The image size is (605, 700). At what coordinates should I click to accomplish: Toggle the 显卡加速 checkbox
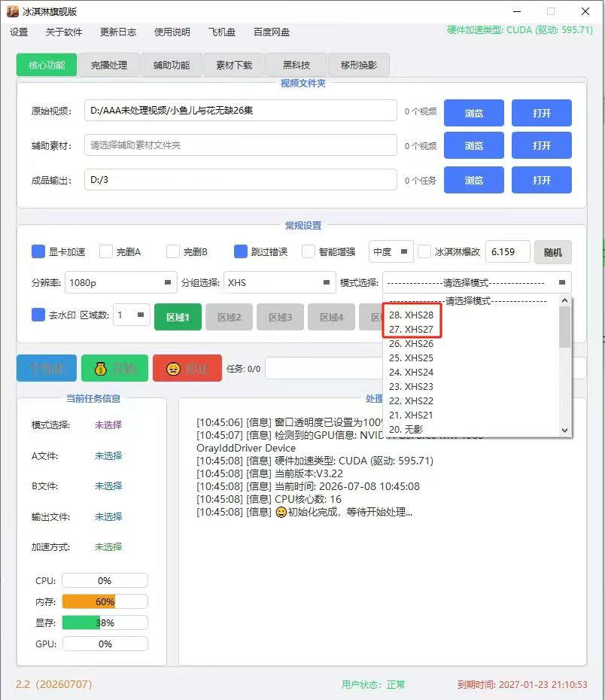[38, 252]
